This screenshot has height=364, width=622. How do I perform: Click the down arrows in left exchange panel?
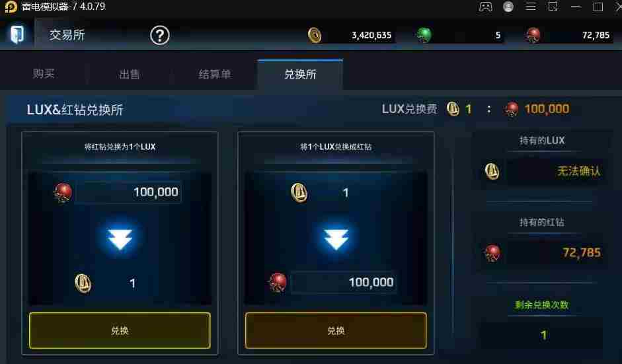tap(120, 239)
